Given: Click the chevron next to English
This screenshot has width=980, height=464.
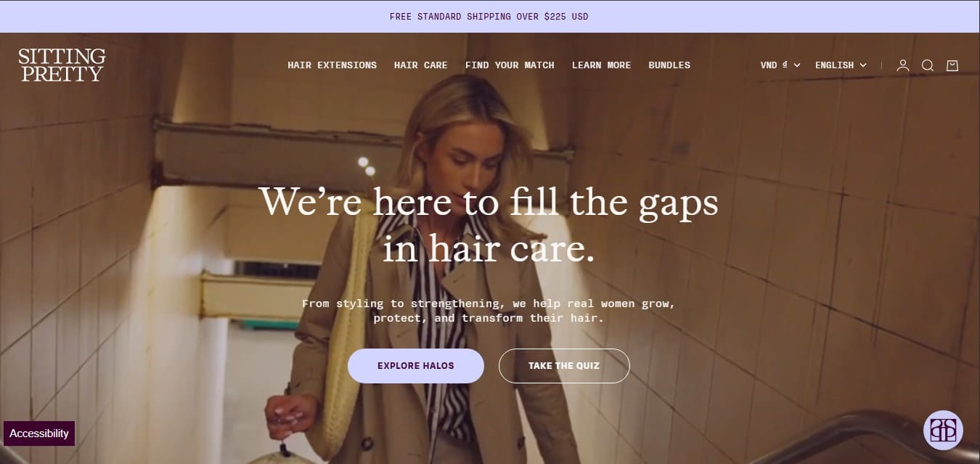Looking at the screenshot, I should click(863, 65).
